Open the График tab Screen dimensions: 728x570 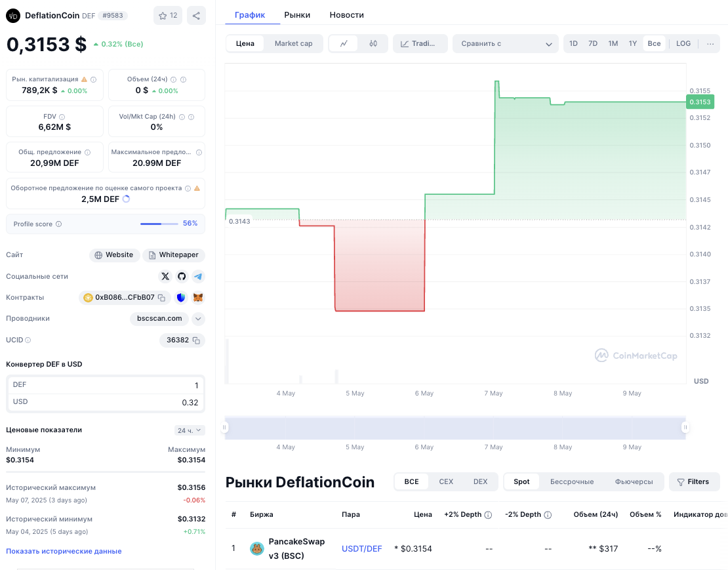point(250,15)
